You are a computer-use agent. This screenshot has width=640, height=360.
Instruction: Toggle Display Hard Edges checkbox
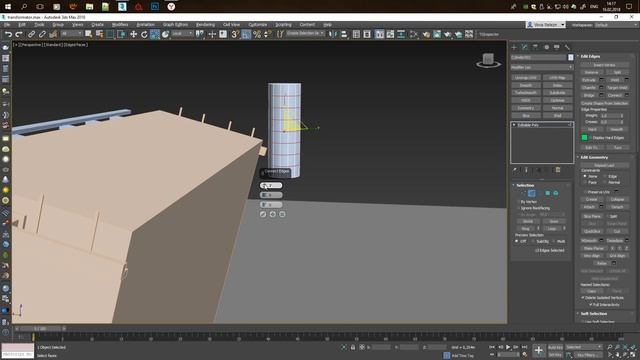coord(590,138)
